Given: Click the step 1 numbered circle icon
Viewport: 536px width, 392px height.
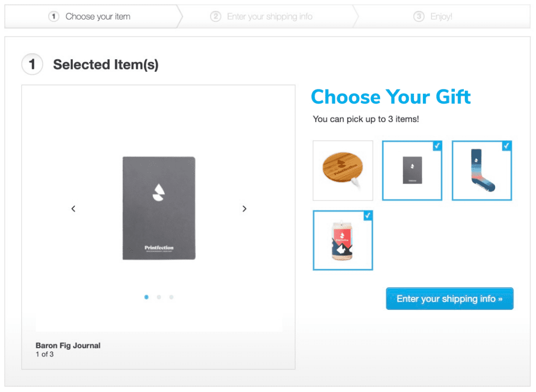Looking at the screenshot, I should pyautogui.click(x=53, y=16).
